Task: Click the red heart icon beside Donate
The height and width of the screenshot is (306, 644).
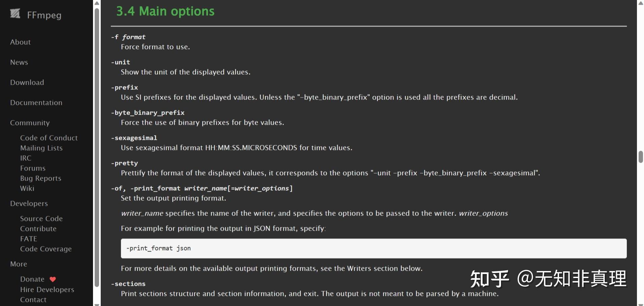Action: [53, 279]
